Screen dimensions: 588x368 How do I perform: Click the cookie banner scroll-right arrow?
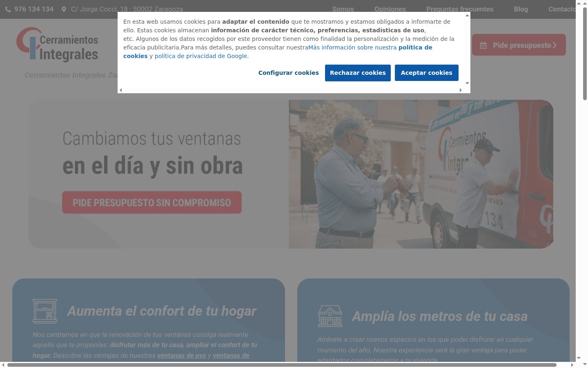pos(461,90)
